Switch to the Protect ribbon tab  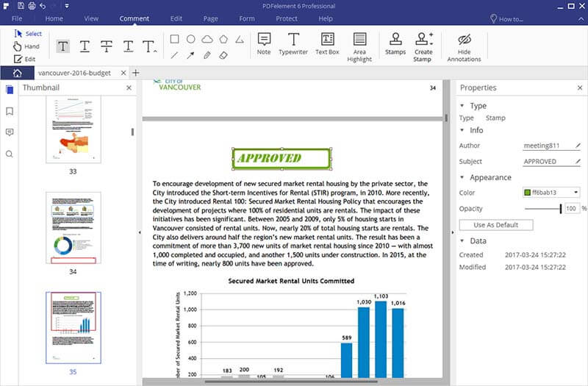click(x=287, y=18)
